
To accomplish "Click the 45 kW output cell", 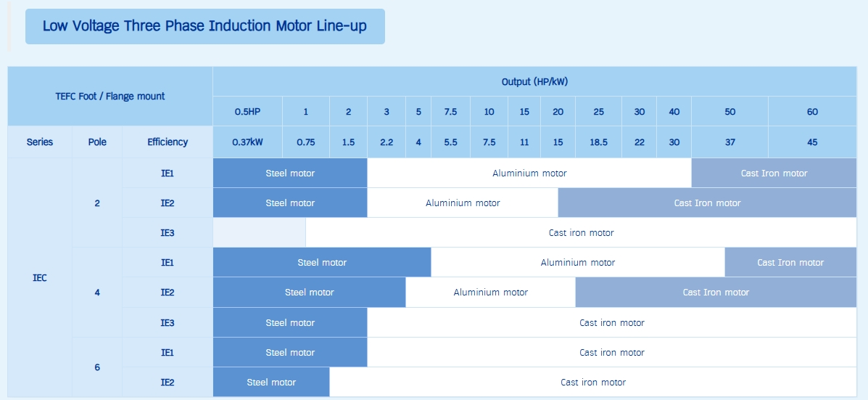I will click(x=812, y=142).
